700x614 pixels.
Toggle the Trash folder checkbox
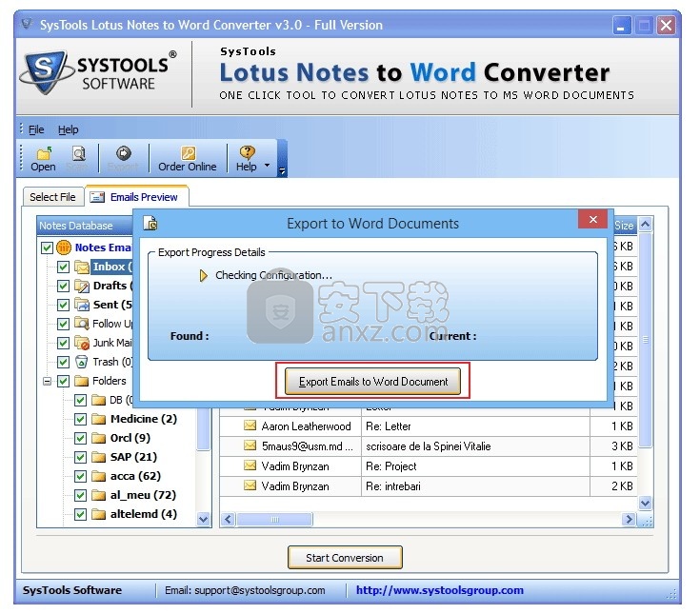tap(64, 363)
